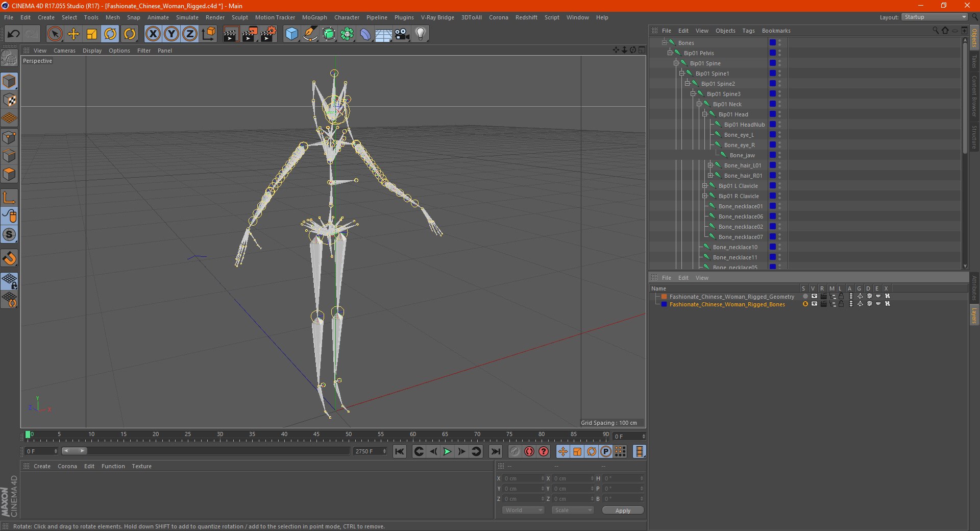Toggle visibility eye of Bones layer
Screen dimensions: 980x531
pos(814,304)
